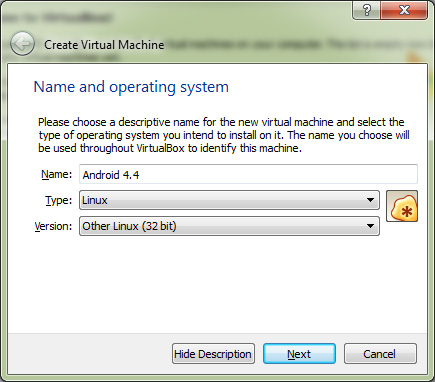Click the 'Create Virtual Machine' title text
435x382 pixels.
pos(104,45)
